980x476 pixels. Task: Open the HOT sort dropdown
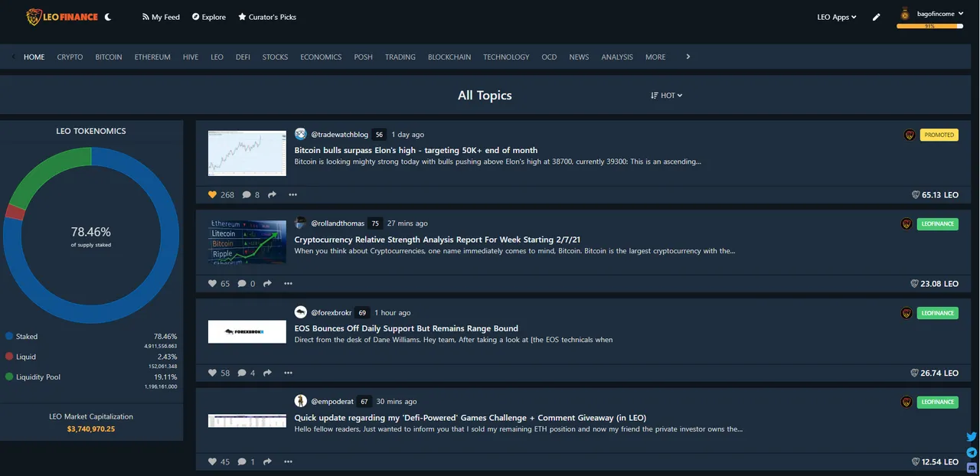666,96
